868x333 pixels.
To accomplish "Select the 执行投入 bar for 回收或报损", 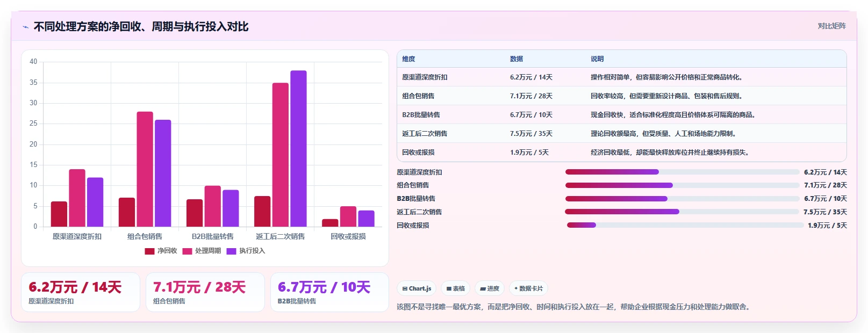I will point(367,219).
